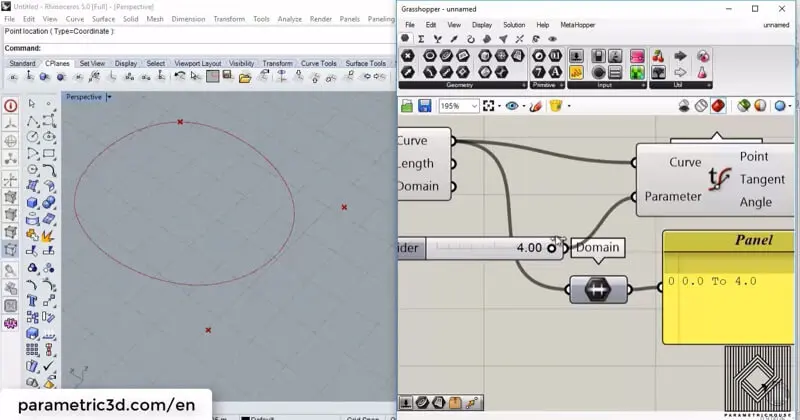Open file with the green folder icon
Viewport: 800px width, 420px height.
tap(407, 106)
